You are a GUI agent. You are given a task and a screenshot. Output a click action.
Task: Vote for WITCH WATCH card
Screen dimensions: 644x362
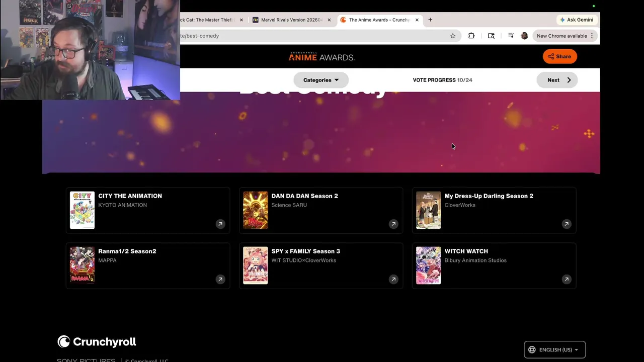pyautogui.click(x=494, y=265)
